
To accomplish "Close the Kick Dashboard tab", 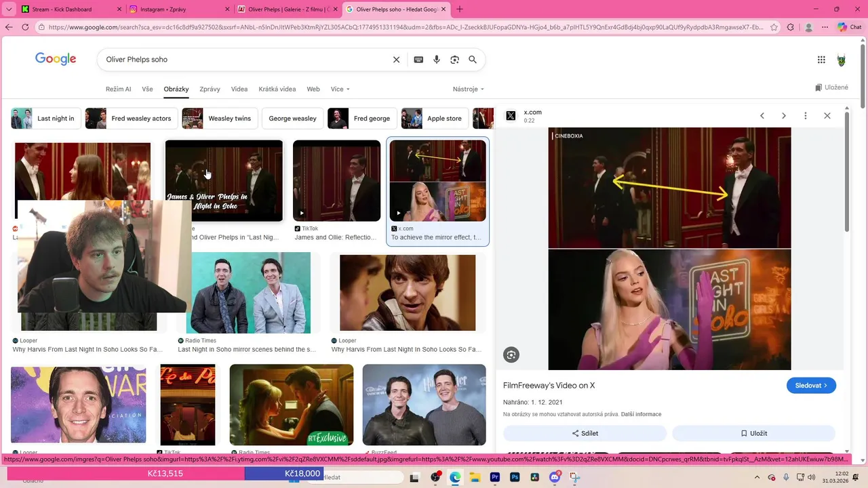I will [x=119, y=9].
